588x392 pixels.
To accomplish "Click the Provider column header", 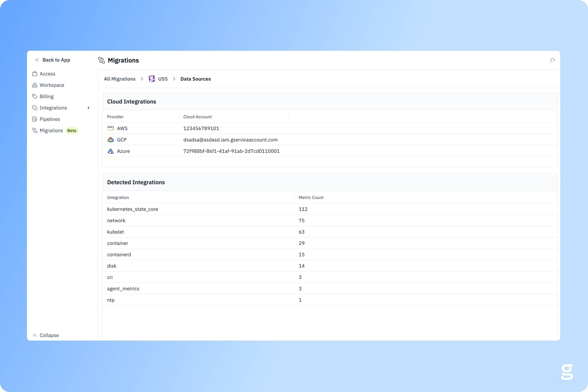I will [x=115, y=117].
